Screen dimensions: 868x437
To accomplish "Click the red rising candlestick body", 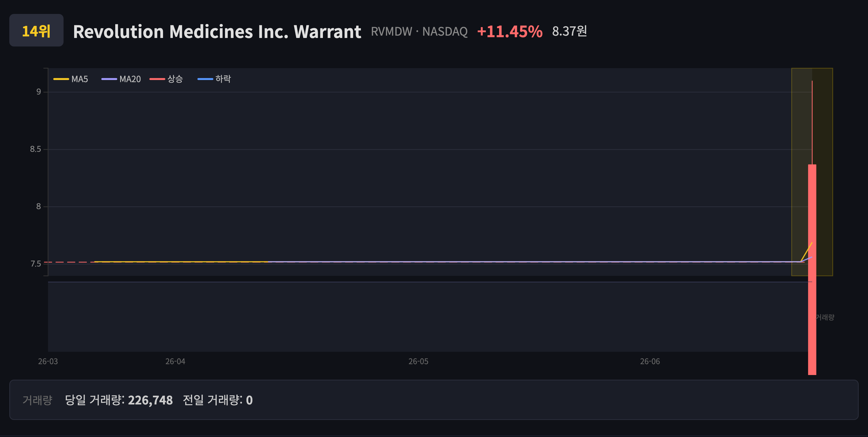I will coord(812,270).
